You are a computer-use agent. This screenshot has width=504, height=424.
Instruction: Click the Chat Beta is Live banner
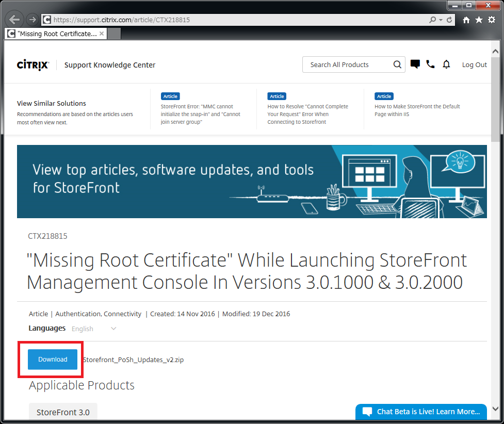[421, 412]
